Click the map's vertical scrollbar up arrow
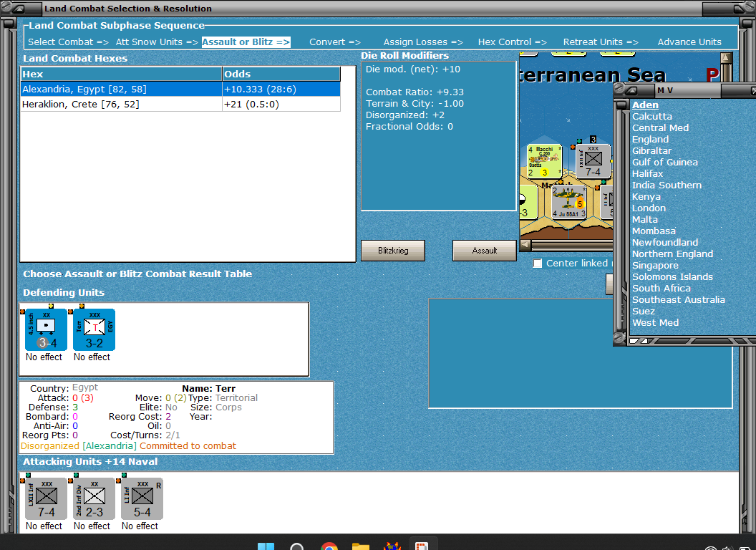The image size is (756, 550). coord(727,58)
